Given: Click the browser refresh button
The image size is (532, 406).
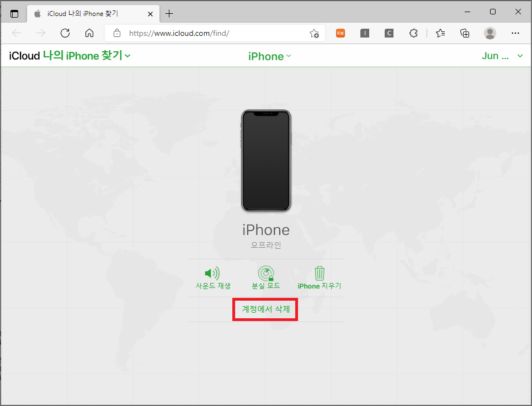Looking at the screenshot, I should 65,33.
